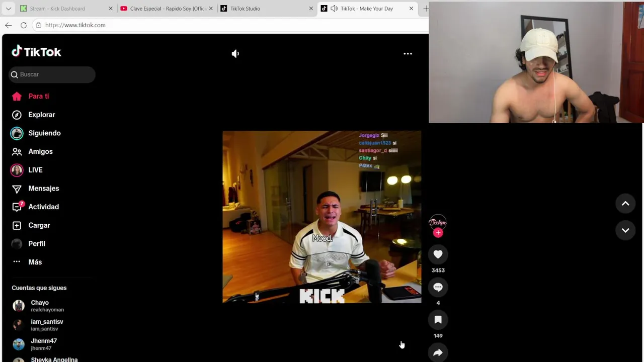Click the Buscar search field
The width and height of the screenshot is (644, 362).
pos(52,74)
